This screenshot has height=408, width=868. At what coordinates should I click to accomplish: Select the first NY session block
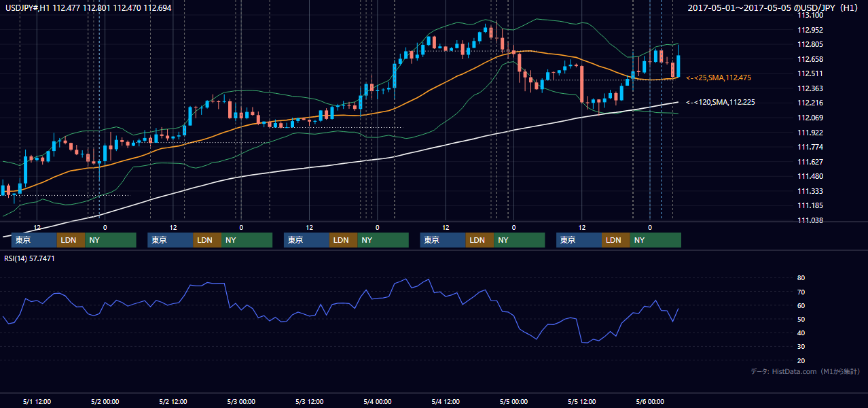(110, 240)
